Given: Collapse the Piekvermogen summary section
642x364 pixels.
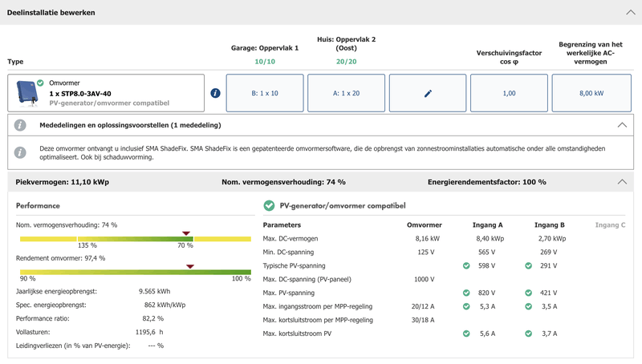Looking at the screenshot, I should point(621,182).
